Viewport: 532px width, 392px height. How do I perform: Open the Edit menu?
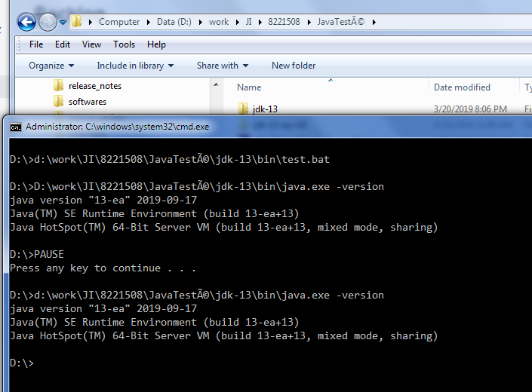pyautogui.click(x=63, y=44)
